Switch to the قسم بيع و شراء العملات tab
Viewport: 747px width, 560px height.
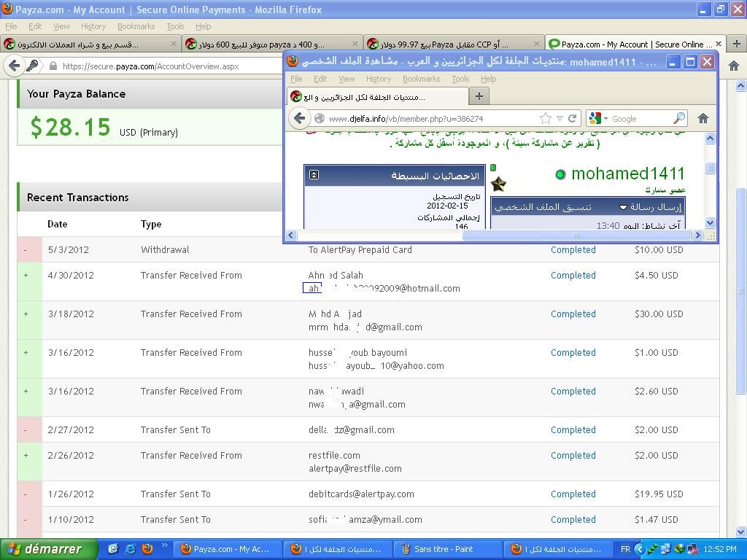90,44
